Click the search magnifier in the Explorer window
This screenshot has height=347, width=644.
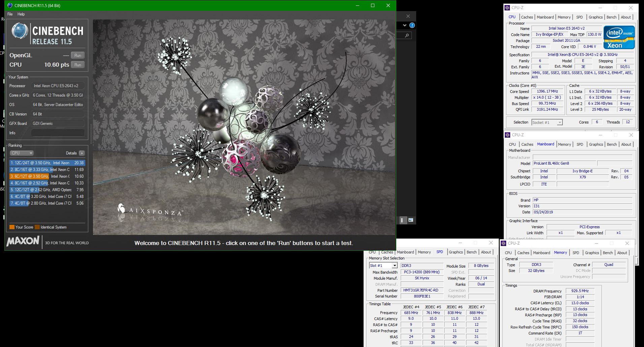tap(407, 35)
